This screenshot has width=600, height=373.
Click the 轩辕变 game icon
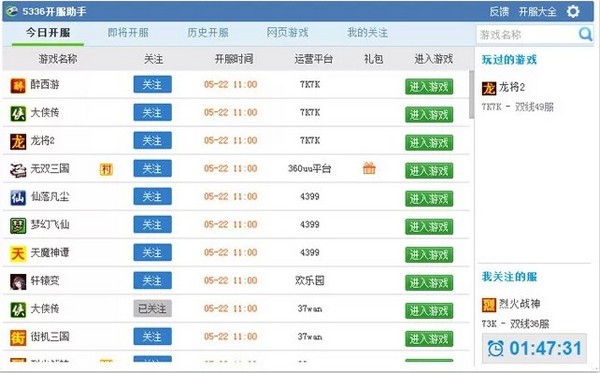coord(18,282)
